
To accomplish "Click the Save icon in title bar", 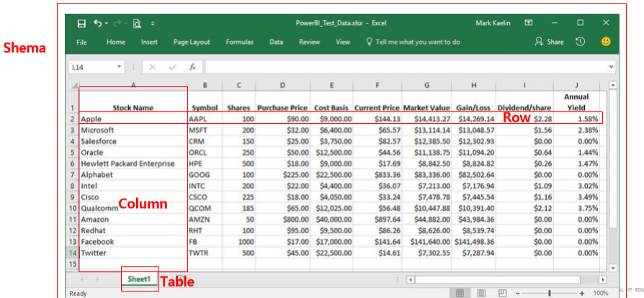I will 81,24.
